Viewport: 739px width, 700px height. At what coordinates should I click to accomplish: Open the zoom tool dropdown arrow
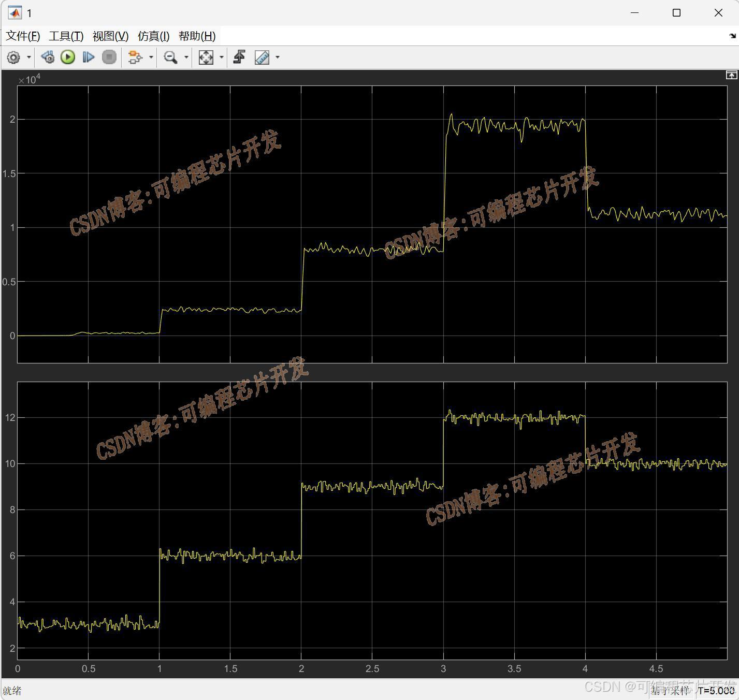click(x=186, y=57)
